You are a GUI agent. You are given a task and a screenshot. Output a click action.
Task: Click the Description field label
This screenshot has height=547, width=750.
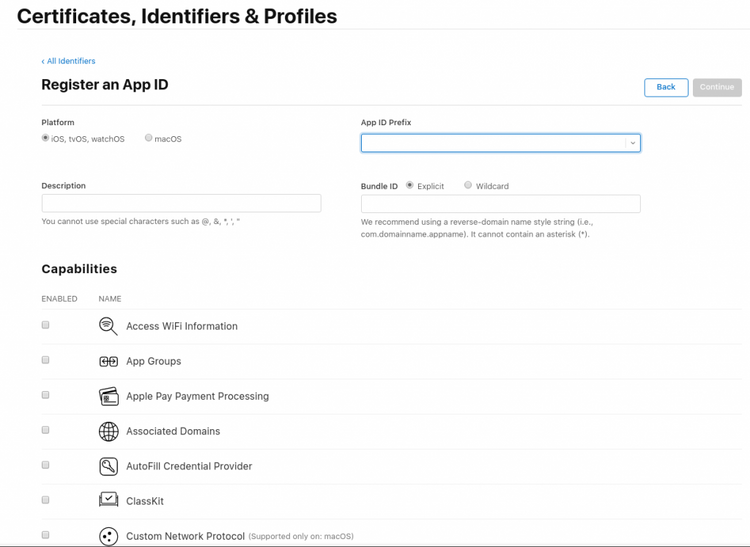tap(64, 186)
